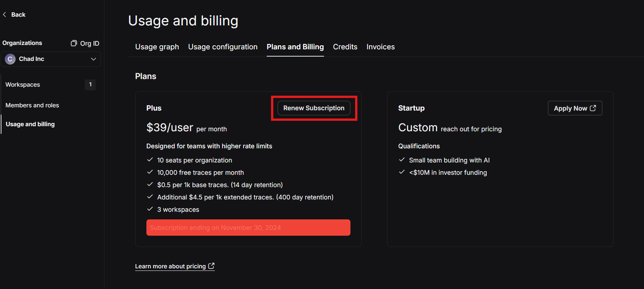Click checkmark beside $0.5 per 1k base traces
The width and height of the screenshot is (644, 289).
(x=150, y=184)
